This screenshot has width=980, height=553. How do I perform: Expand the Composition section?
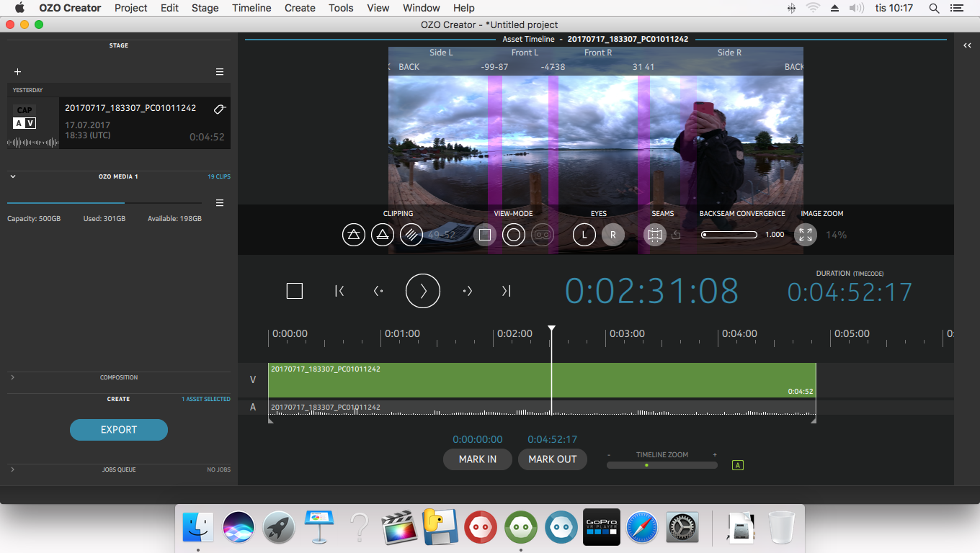point(13,377)
